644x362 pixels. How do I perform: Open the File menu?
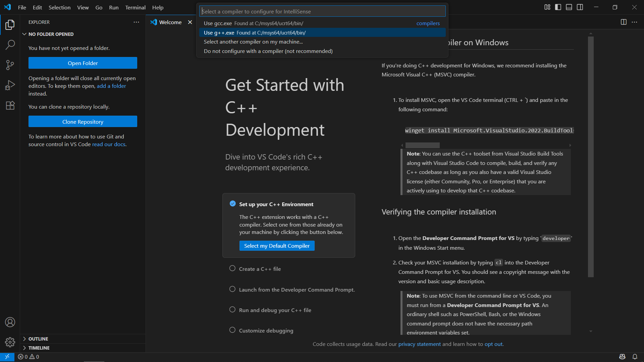coord(22,7)
